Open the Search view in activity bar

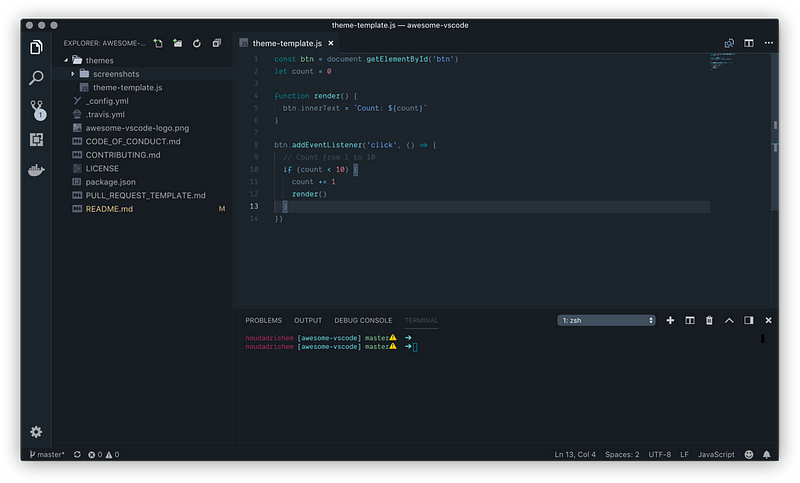[36, 78]
